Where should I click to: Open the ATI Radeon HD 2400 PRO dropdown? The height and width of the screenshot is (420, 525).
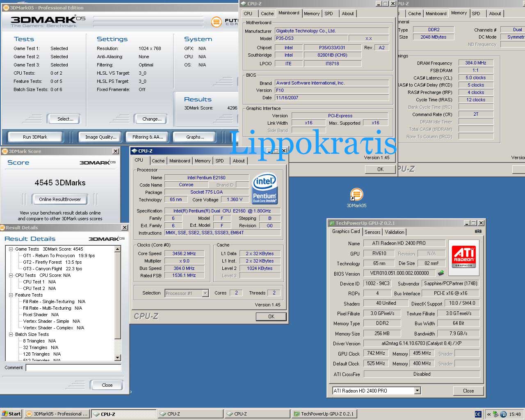(417, 391)
